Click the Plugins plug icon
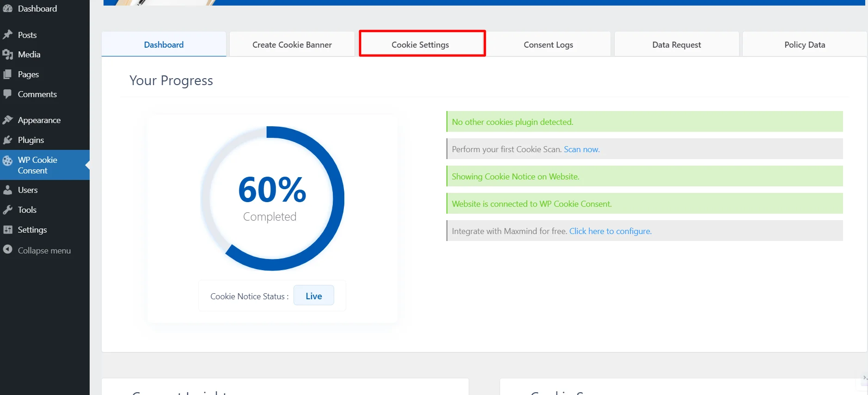This screenshot has width=868, height=395. click(x=7, y=140)
